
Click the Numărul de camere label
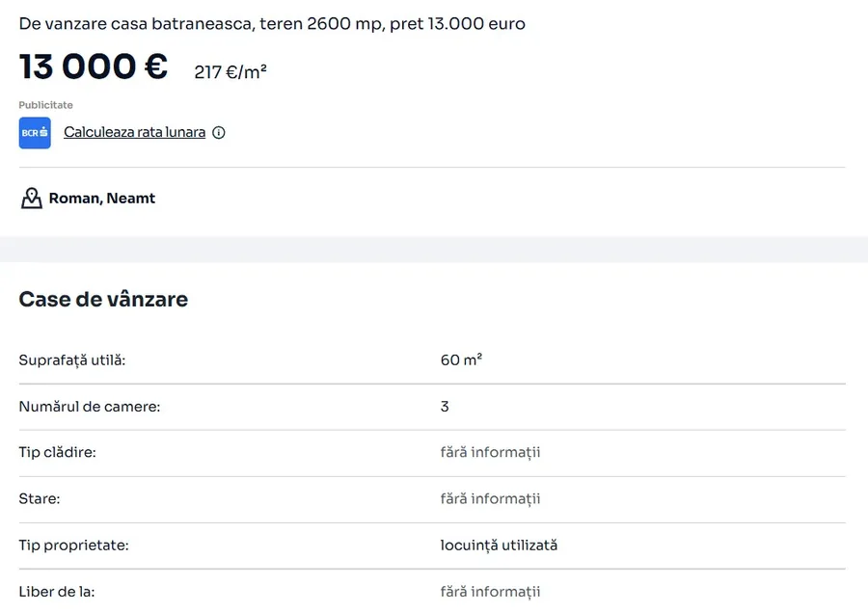tap(90, 407)
